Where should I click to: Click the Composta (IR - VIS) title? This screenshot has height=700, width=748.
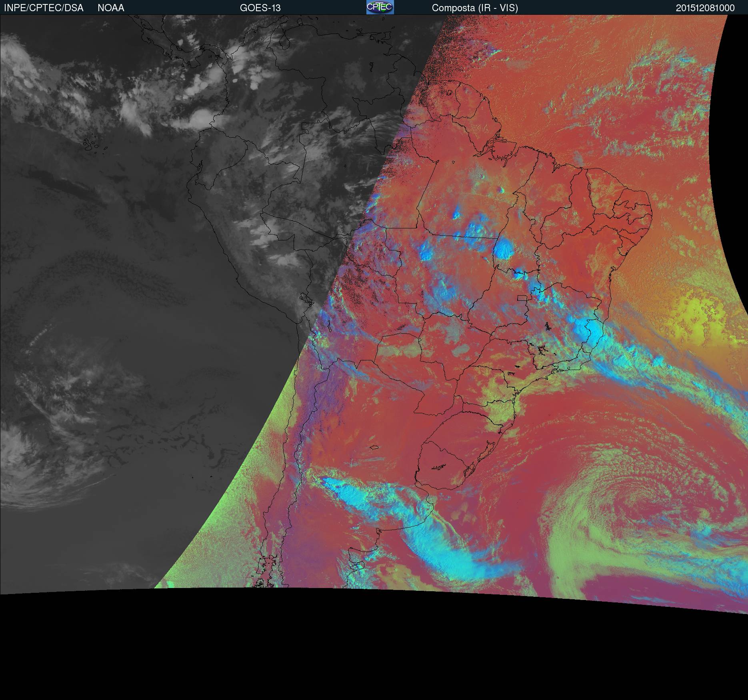475,8
